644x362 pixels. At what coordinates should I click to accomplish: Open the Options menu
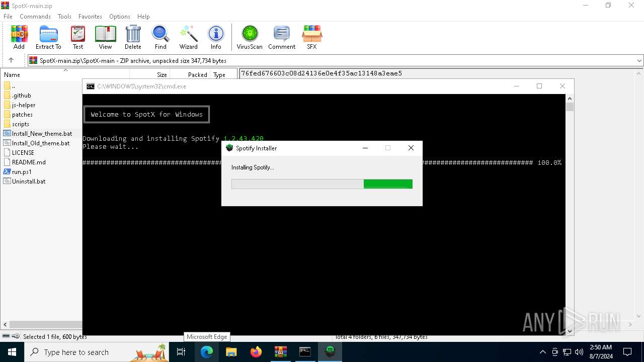[120, 17]
